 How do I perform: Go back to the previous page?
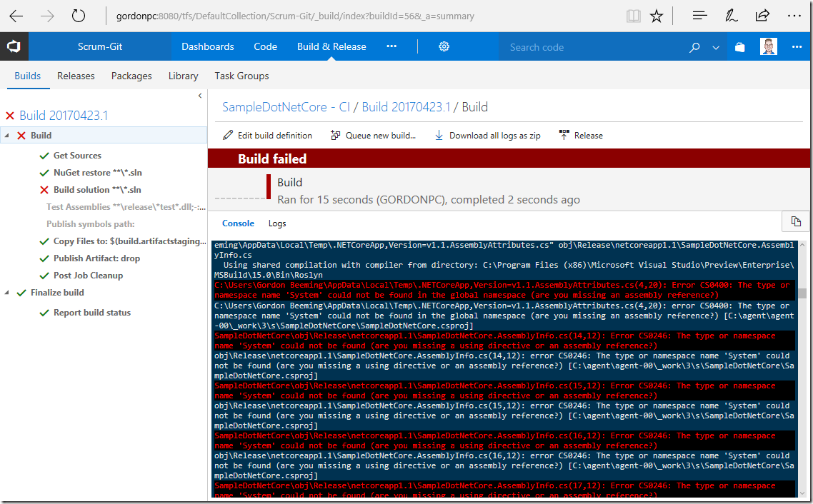(x=16, y=16)
